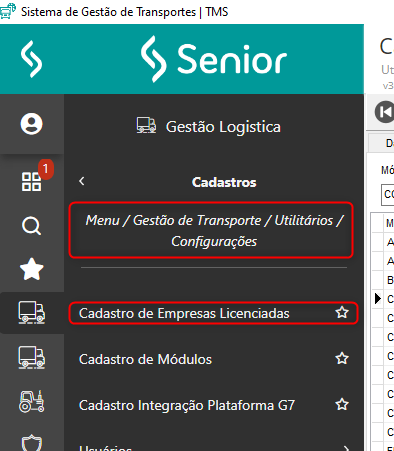The height and width of the screenshot is (451, 394).
Task: Open the tractor module icon
Action: click(x=32, y=402)
